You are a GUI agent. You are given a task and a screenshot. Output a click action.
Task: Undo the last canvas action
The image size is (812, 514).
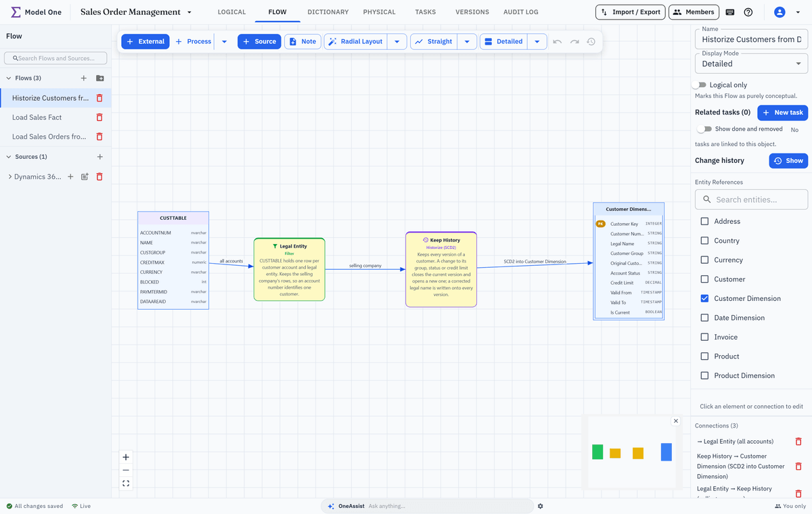click(x=558, y=41)
